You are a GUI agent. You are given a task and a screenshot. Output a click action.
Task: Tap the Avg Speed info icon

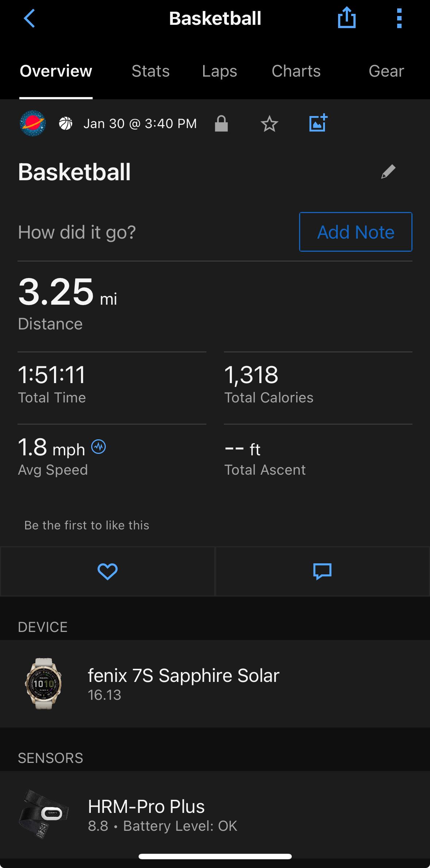[x=98, y=446]
